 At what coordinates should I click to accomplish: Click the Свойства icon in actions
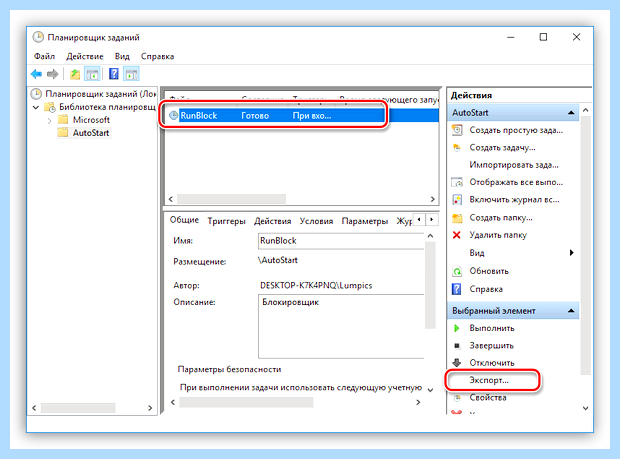[457, 398]
